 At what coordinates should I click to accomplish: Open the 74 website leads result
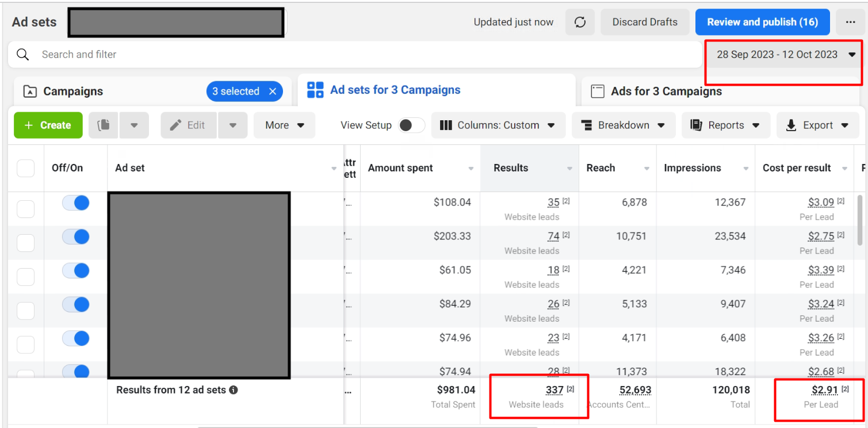[x=553, y=236]
